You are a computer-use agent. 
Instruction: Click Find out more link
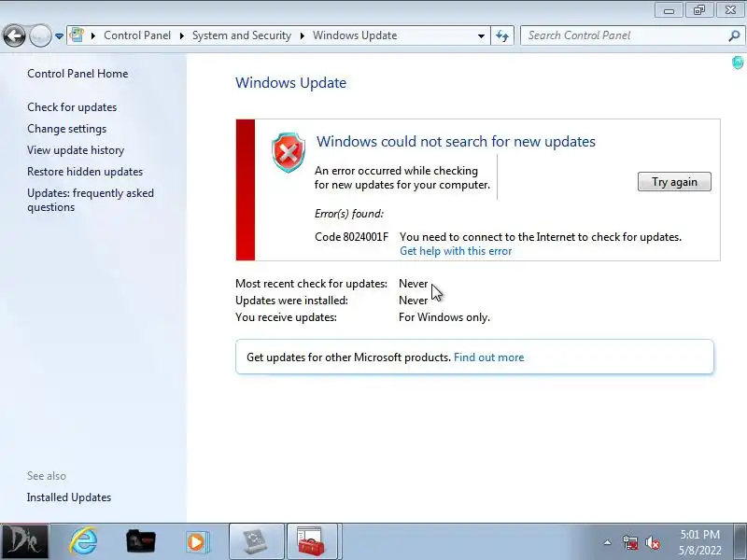tap(488, 357)
